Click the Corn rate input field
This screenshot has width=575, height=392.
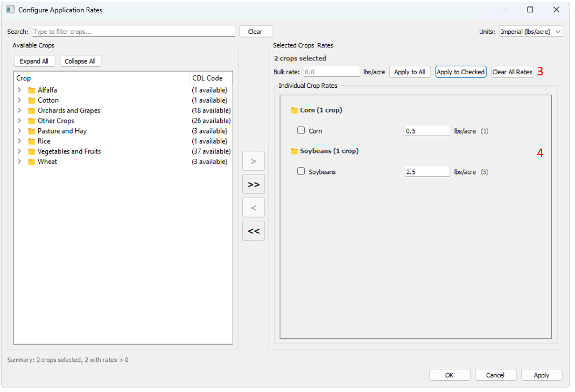(426, 131)
